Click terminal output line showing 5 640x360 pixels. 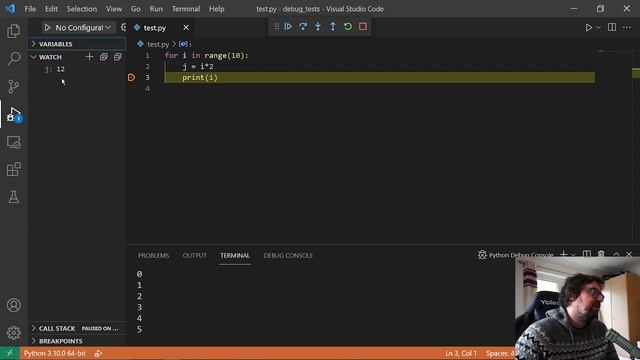[x=140, y=329]
